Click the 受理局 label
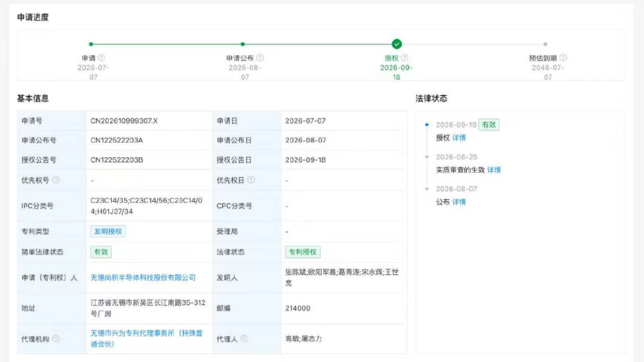Screen dimensions: 644x362 227,232
